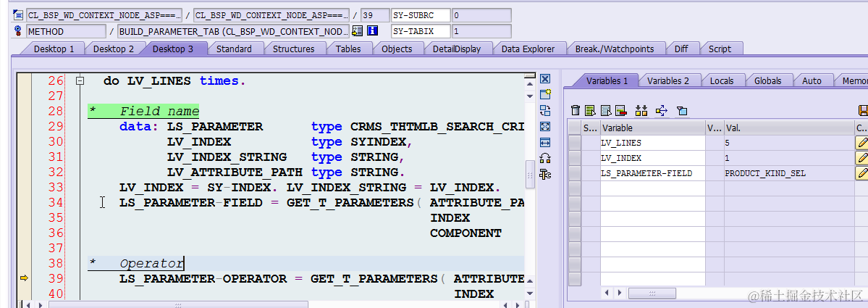Click the blue branching arrow icon in the variables toolbar
Screen dimensions: 868x308
(x=662, y=111)
